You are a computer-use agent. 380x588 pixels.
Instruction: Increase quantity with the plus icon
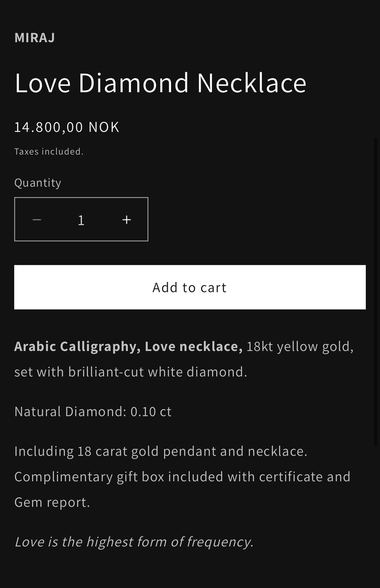(x=126, y=219)
